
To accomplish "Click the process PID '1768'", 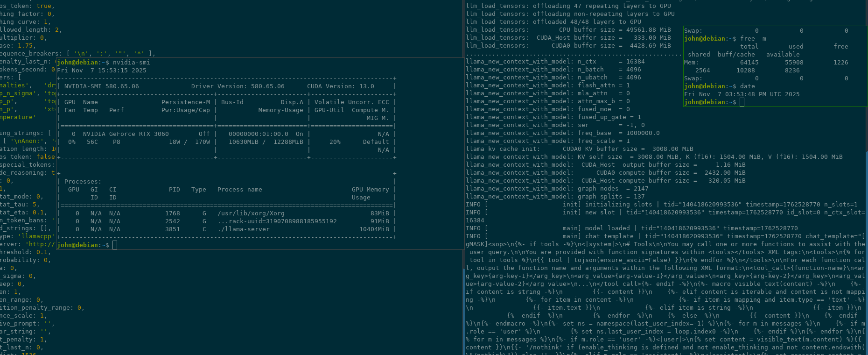I will click(173, 213).
